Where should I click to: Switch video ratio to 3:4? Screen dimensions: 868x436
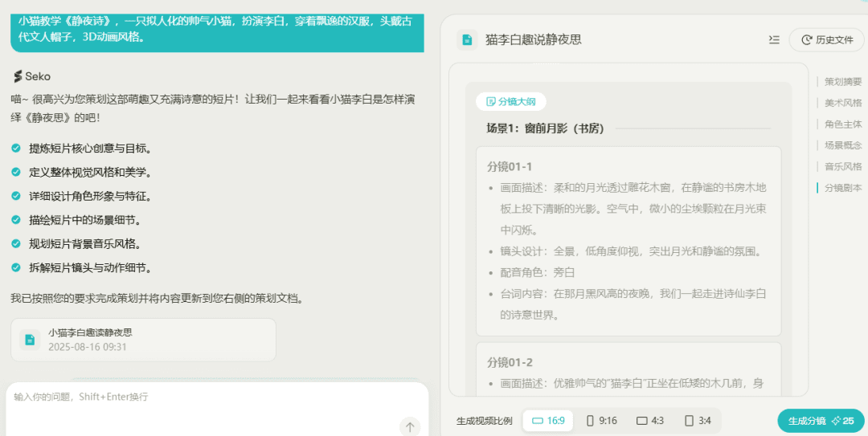(x=698, y=421)
